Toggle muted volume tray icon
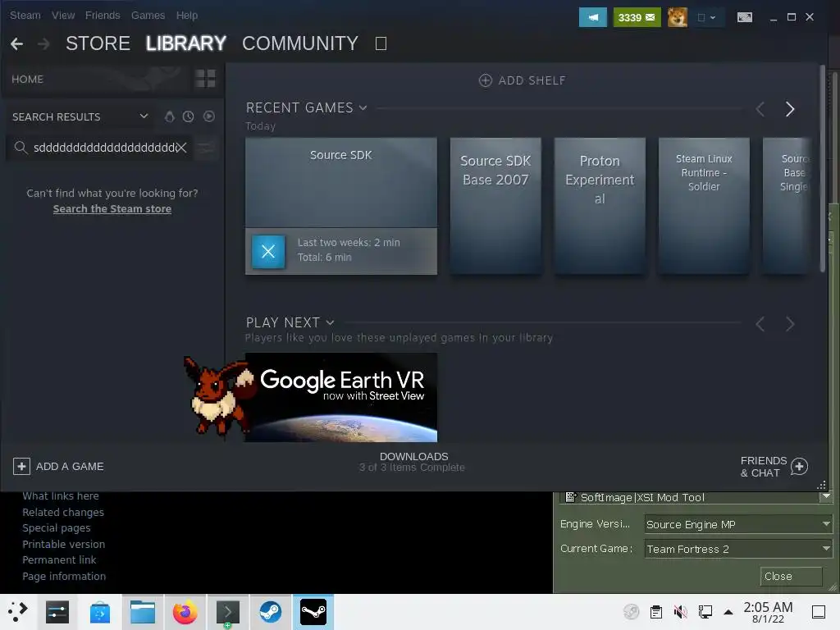This screenshot has height=630, width=840. pos(680,612)
